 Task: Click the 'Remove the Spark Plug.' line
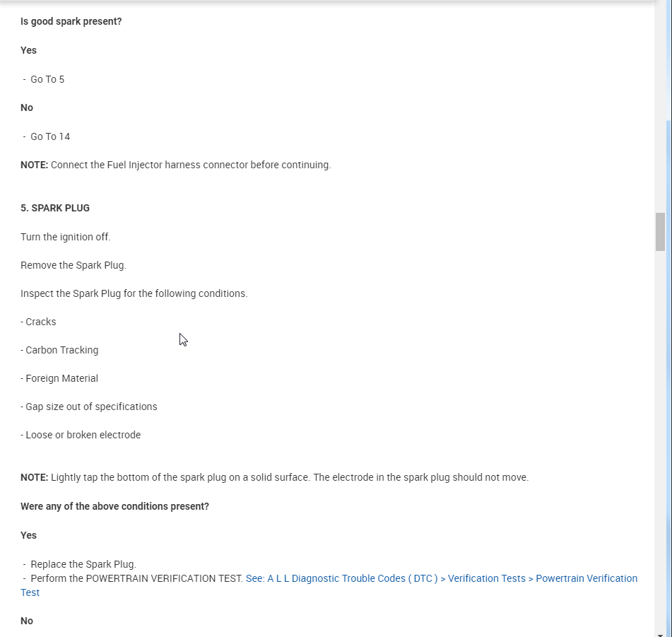[73, 265]
